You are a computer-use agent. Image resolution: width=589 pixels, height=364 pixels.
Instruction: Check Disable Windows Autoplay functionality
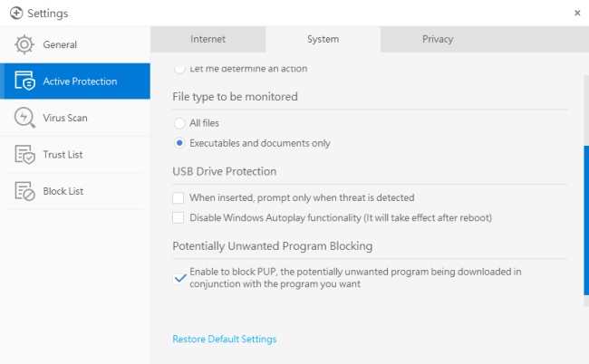coord(179,217)
